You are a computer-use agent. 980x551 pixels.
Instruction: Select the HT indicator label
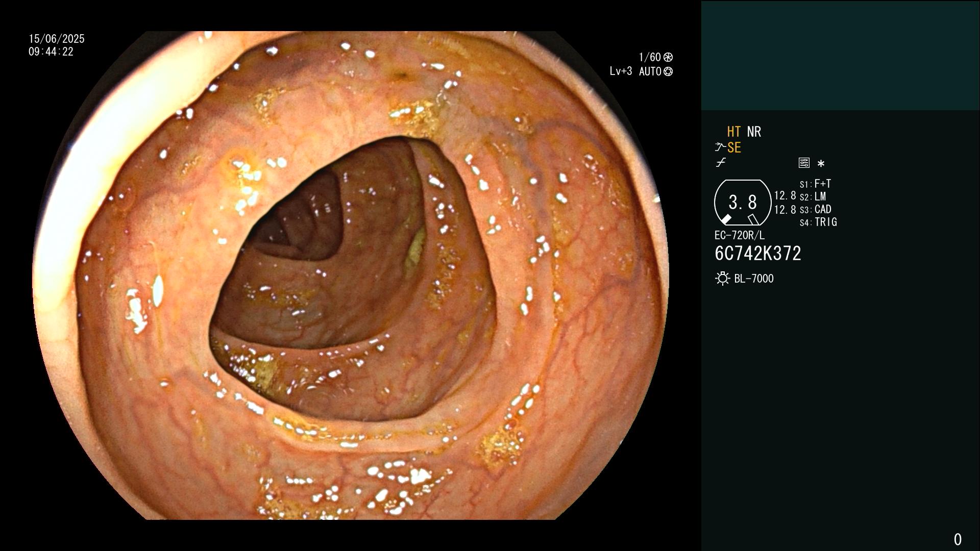click(x=733, y=132)
